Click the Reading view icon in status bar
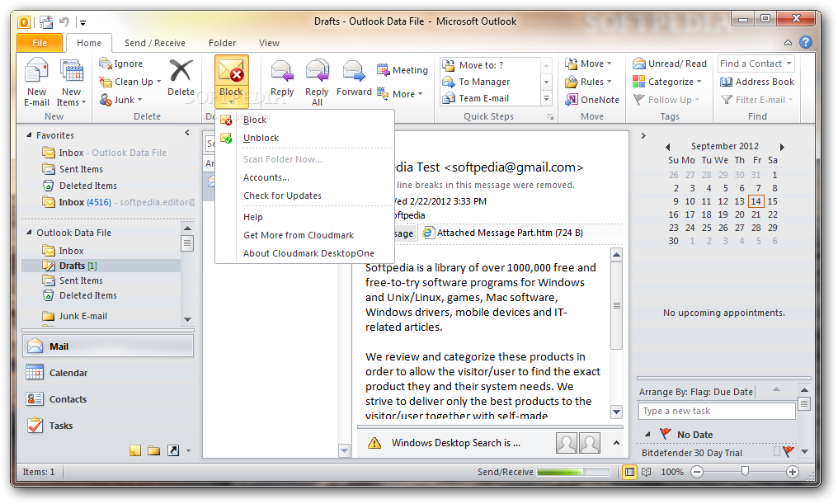Image resolution: width=838 pixels, height=504 pixels. (646, 472)
